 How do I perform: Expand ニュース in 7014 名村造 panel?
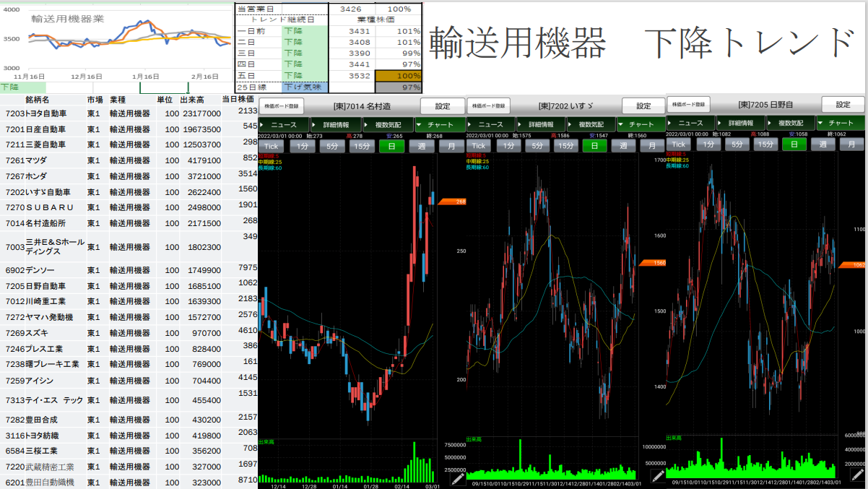point(284,124)
